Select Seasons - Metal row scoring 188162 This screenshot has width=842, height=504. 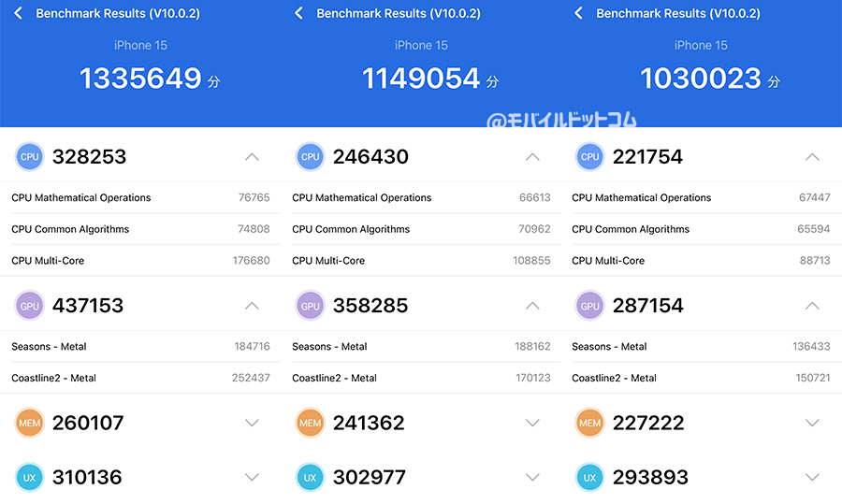tap(421, 347)
